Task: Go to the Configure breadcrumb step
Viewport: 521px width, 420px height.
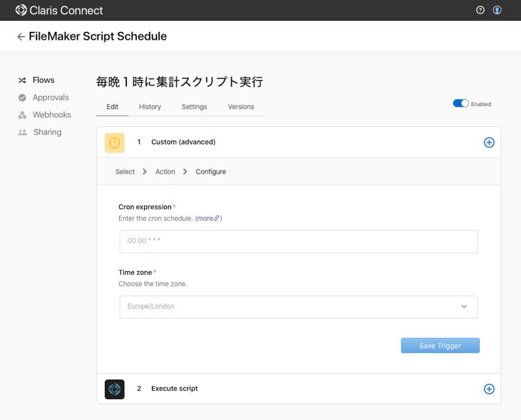Action: 210,171
